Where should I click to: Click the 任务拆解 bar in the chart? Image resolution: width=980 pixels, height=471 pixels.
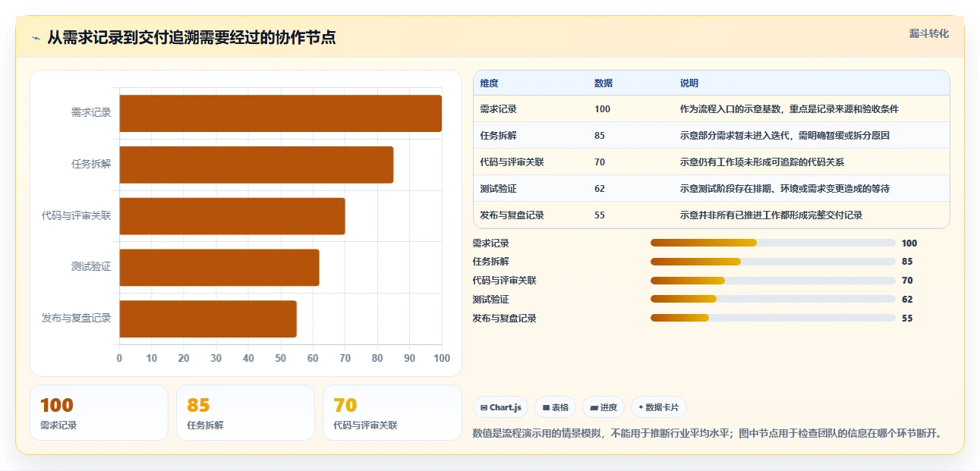256,165
